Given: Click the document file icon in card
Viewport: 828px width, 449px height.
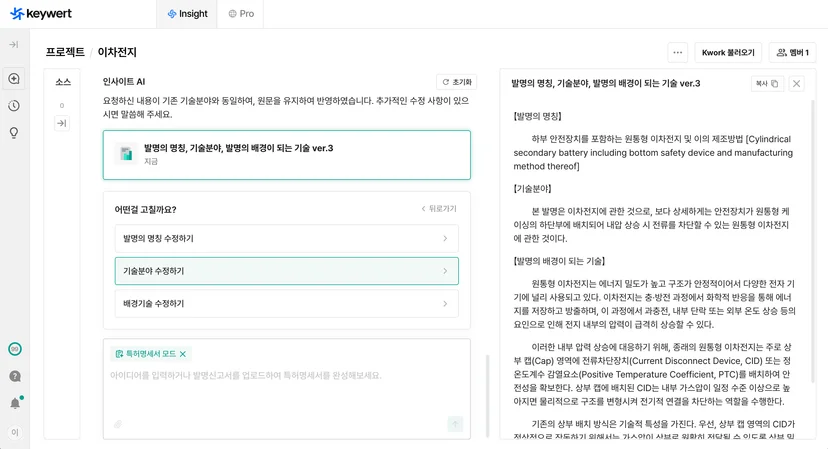Looking at the screenshot, I should click(126, 154).
